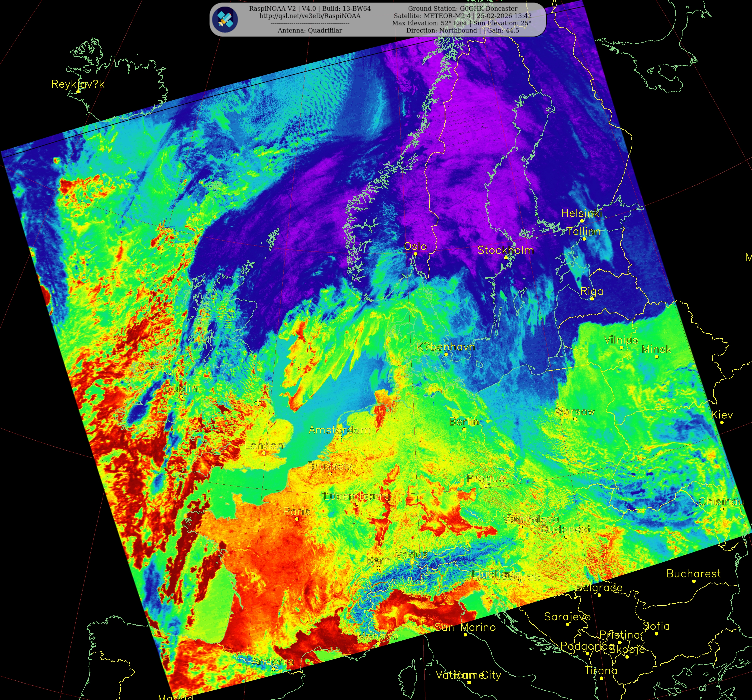The width and height of the screenshot is (752, 700).
Task: Click the Minsk city marker dot
Action: (657, 357)
